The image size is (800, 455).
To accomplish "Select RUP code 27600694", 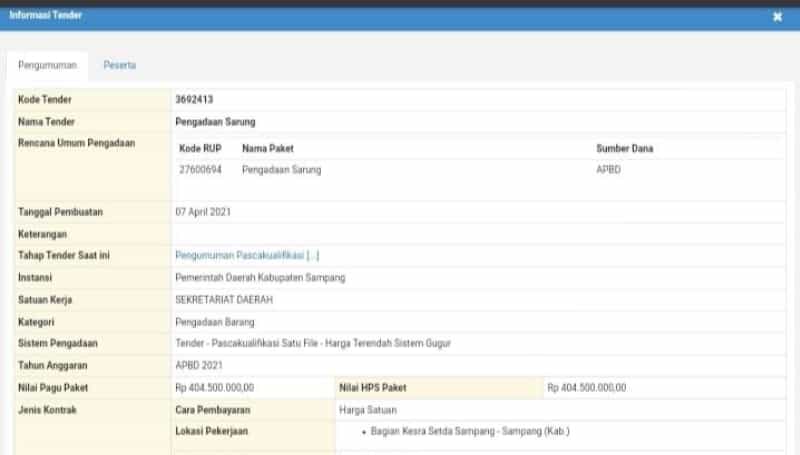I will [200, 170].
